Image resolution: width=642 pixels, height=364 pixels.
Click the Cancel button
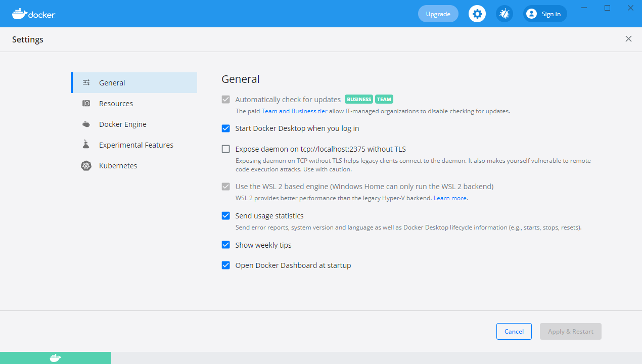[x=514, y=331]
